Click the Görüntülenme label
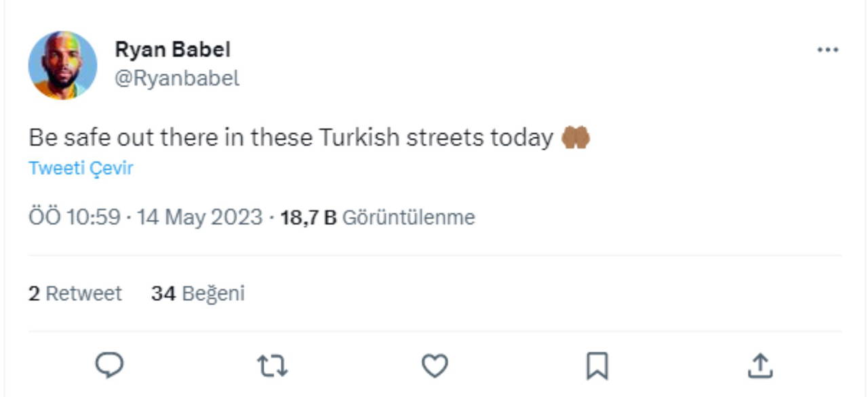868x397 pixels. pyautogui.click(x=408, y=217)
